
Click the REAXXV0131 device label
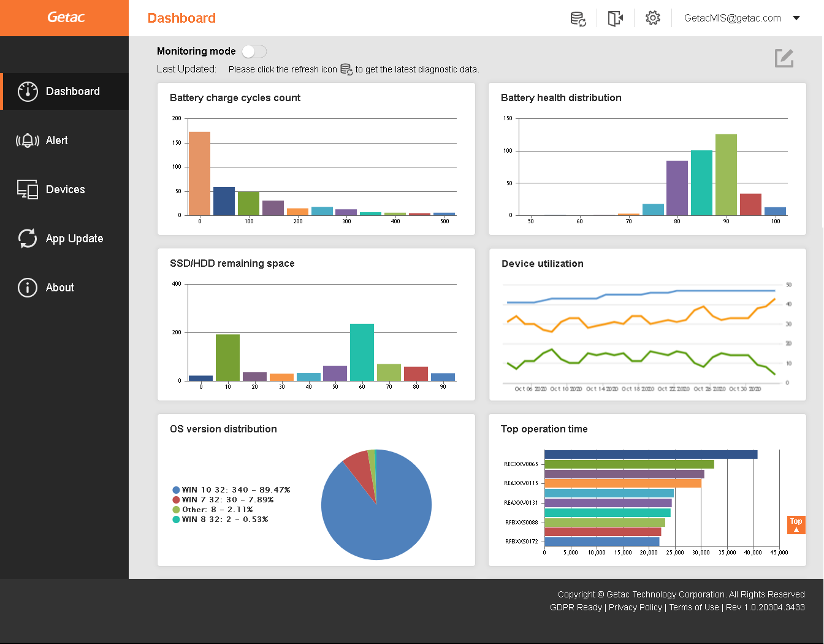click(521, 503)
